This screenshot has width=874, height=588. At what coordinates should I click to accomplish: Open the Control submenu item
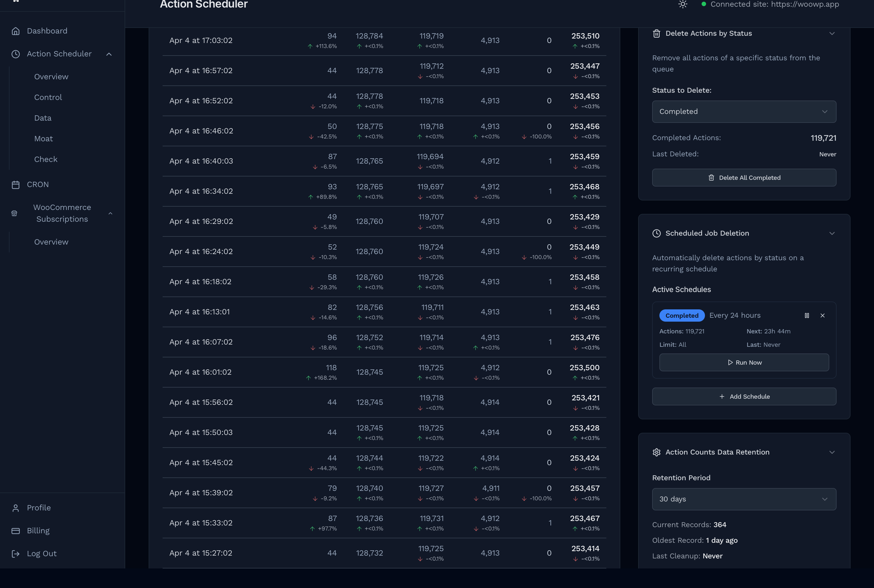[x=48, y=97]
